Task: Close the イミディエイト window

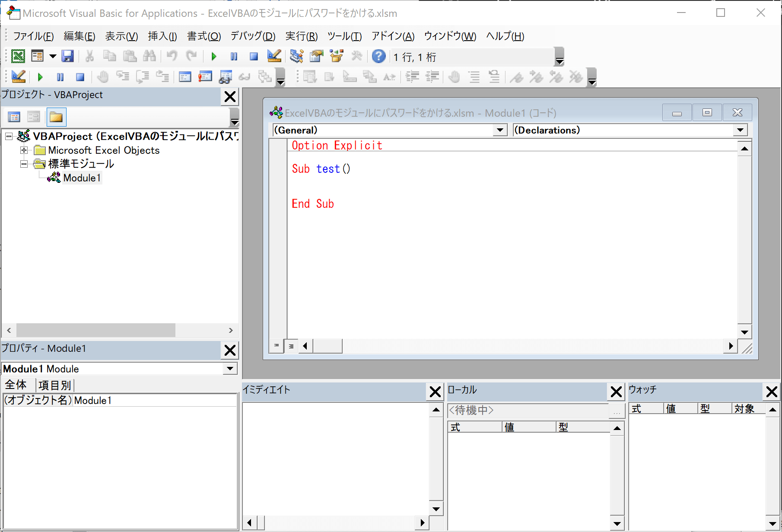Action: (x=435, y=392)
